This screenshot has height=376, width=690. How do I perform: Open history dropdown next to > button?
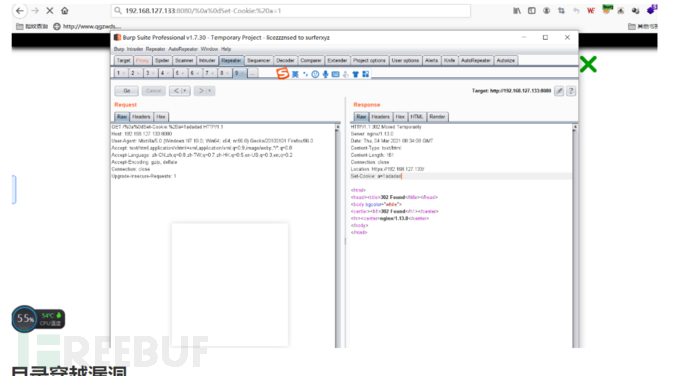point(210,91)
